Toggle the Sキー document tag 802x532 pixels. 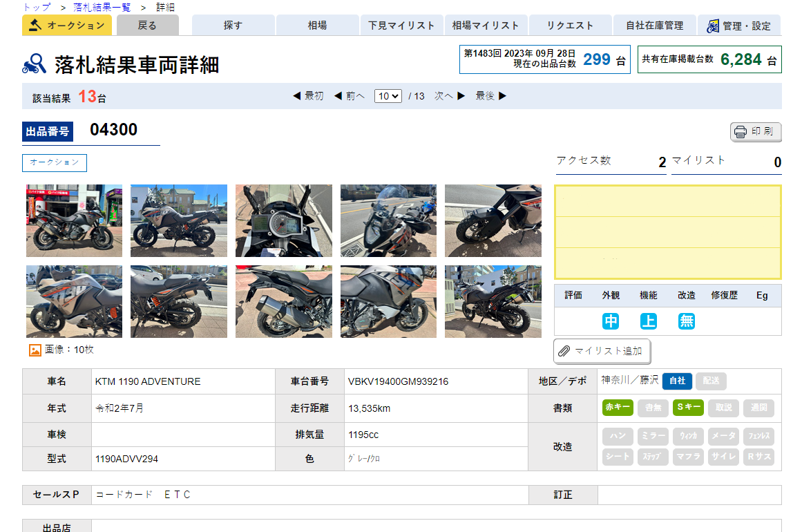(x=689, y=408)
